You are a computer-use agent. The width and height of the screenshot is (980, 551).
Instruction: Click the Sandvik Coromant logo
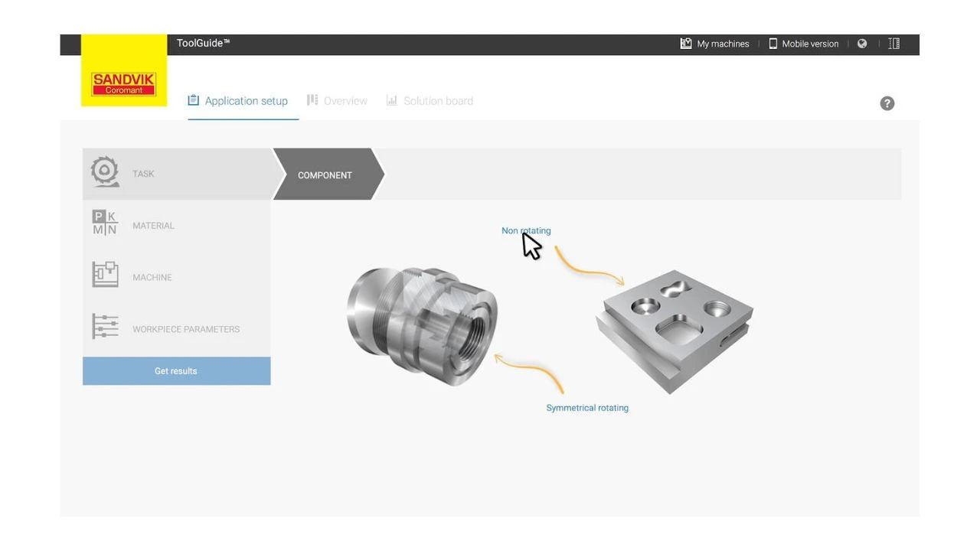[x=124, y=83]
